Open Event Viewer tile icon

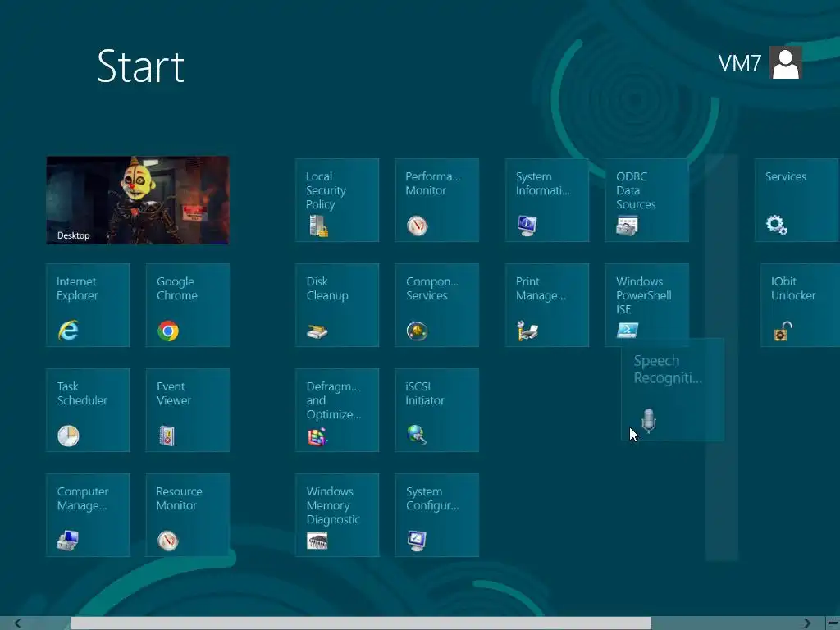point(167,436)
